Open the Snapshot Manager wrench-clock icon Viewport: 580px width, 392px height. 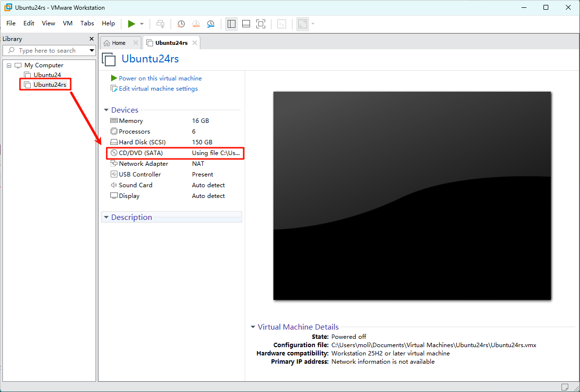pos(211,24)
